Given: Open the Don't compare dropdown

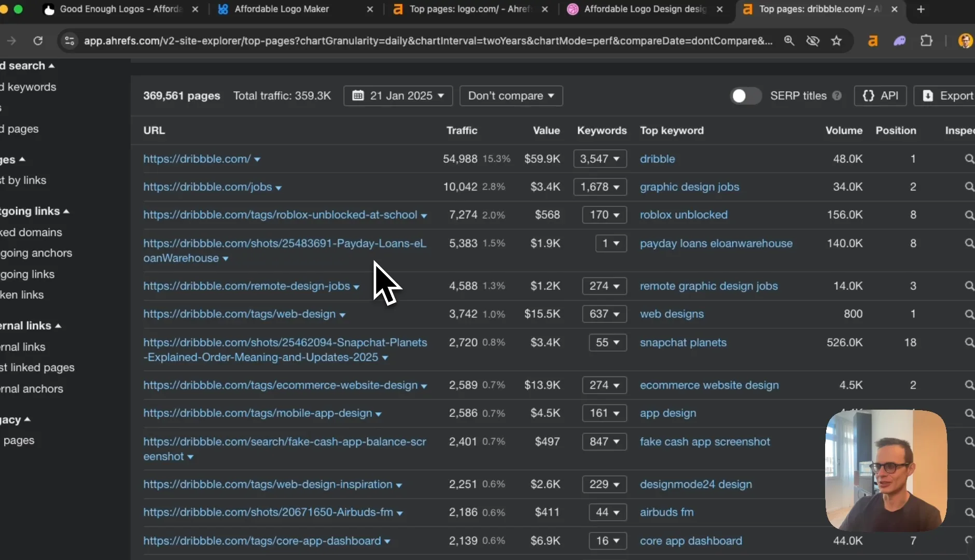Looking at the screenshot, I should [511, 96].
